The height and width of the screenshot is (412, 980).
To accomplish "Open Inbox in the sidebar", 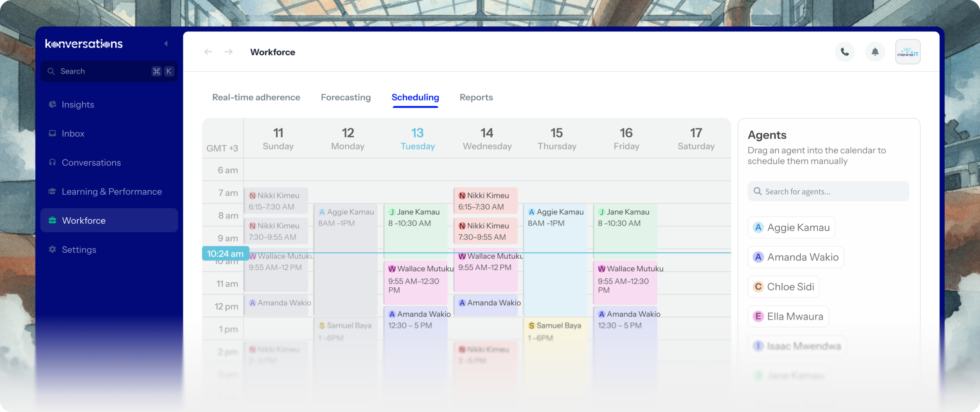I will pyautogui.click(x=73, y=134).
